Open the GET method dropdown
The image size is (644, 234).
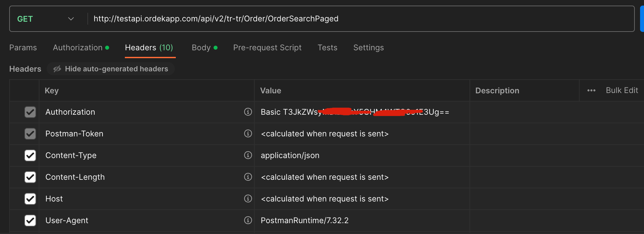45,19
